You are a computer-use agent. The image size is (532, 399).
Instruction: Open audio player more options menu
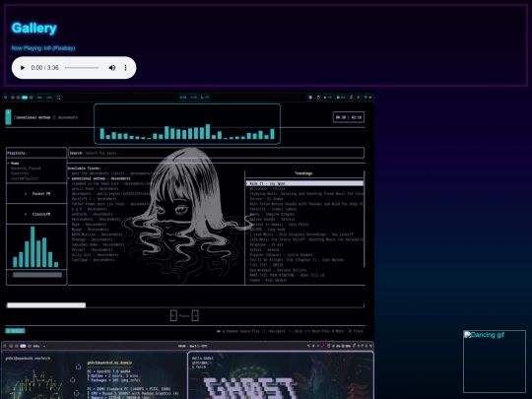[125, 68]
